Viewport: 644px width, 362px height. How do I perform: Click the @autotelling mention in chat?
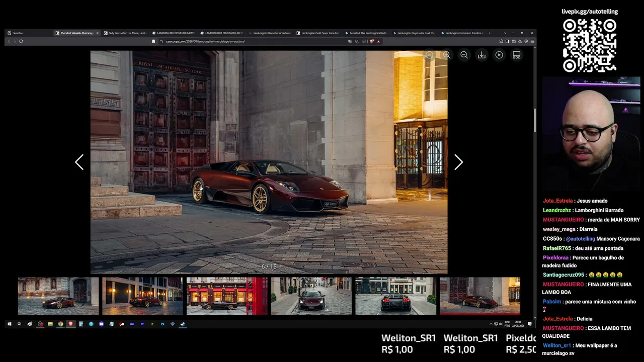[581, 239]
